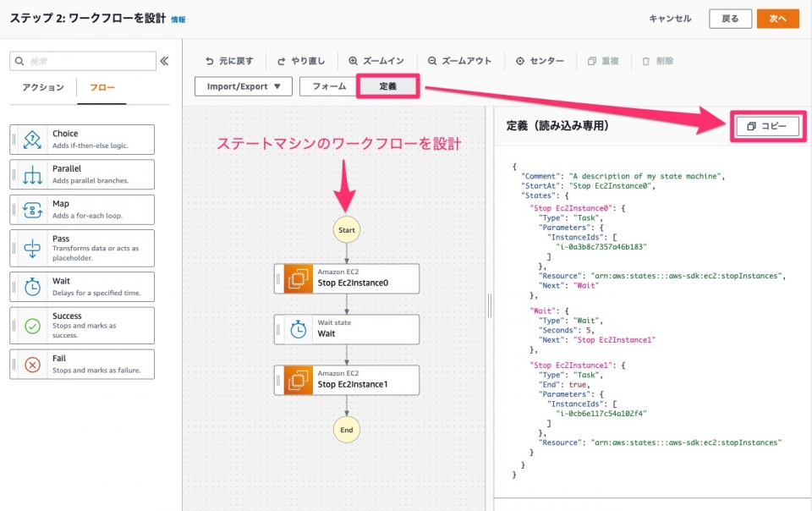Screen dimensions: 812x511
Task: Open the 情報 link
Action: [178, 19]
